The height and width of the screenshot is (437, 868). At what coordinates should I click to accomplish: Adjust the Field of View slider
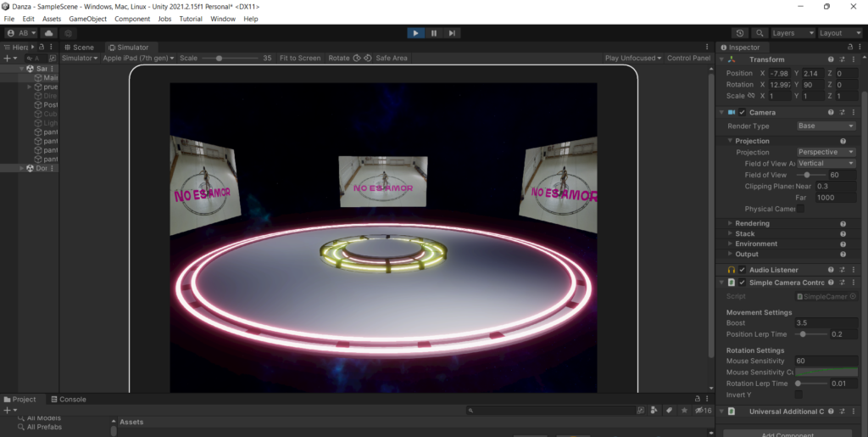[810, 175]
